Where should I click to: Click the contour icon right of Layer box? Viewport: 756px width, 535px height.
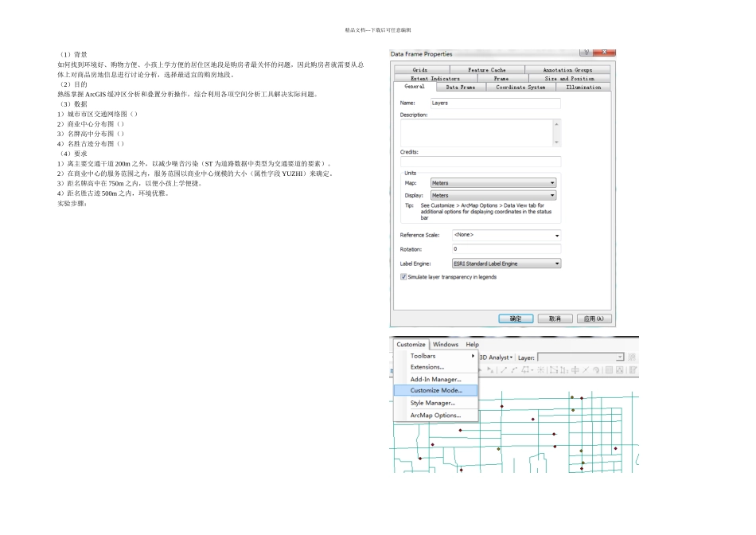(632, 357)
